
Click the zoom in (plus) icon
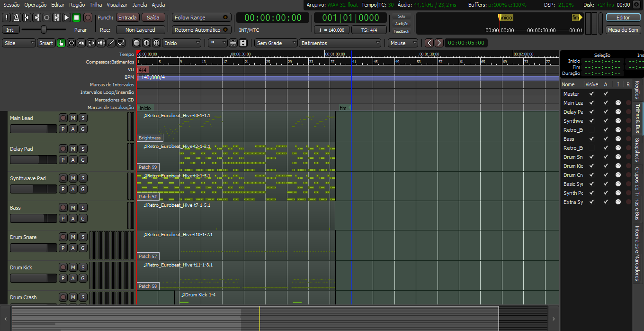[x=146, y=43]
